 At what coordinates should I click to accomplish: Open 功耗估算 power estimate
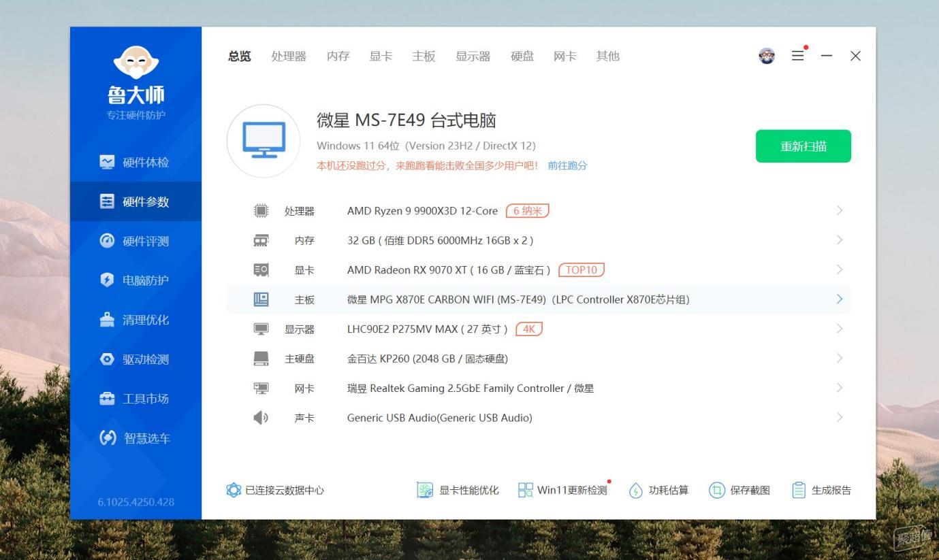coord(658,490)
